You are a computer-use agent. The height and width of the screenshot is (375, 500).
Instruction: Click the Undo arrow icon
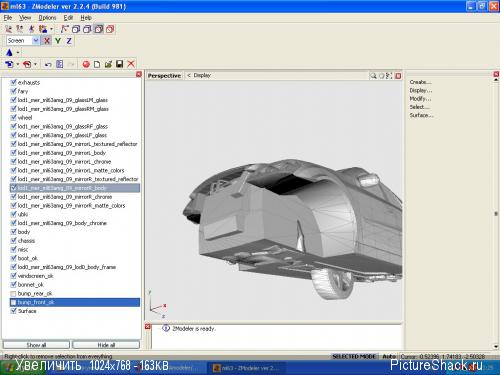click(x=48, y=64)
